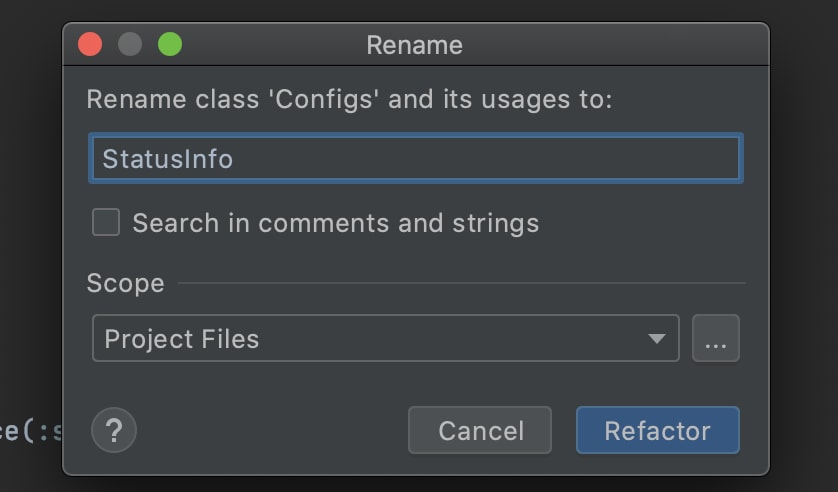This screenshot has height=492, width=838.
Task: Click the Scope section heading
Action: click(x=126, y=283)
